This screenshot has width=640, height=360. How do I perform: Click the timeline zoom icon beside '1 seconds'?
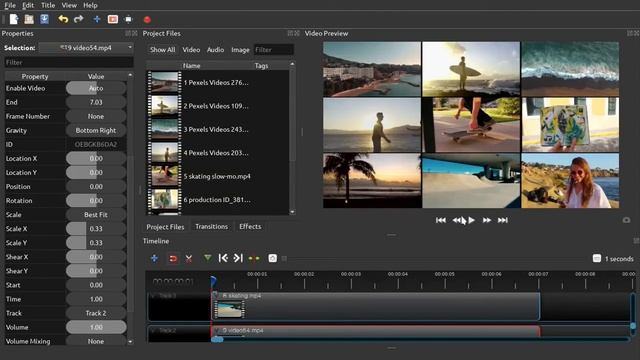[597, 258]
